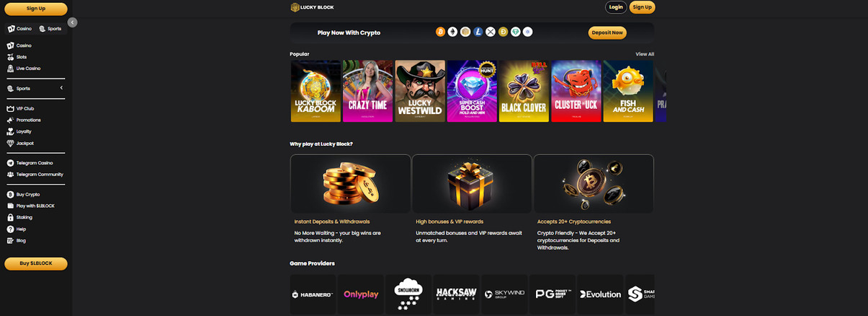Collapse the sidebar with the arrow button

(x=72, y=22)
